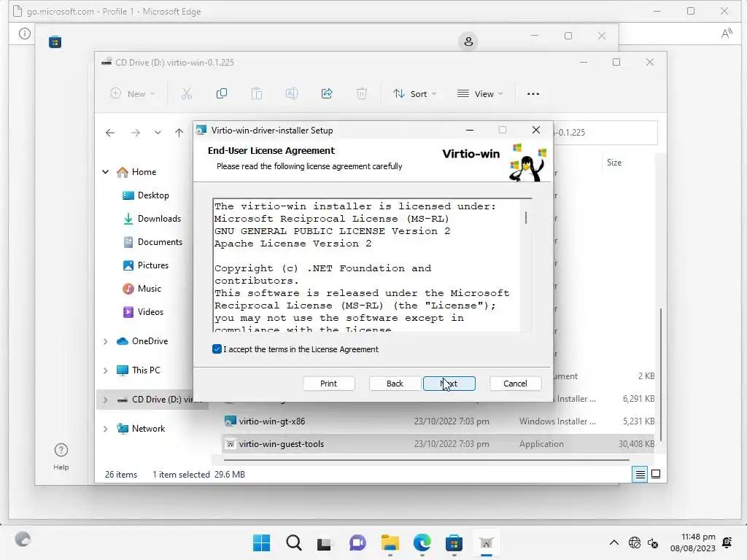Show hidden system tray icons chevron

click(x=614, y=542)
